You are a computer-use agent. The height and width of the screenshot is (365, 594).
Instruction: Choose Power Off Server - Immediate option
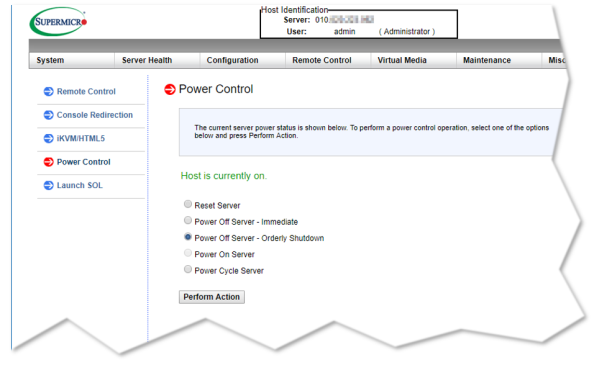pos(188,220)
